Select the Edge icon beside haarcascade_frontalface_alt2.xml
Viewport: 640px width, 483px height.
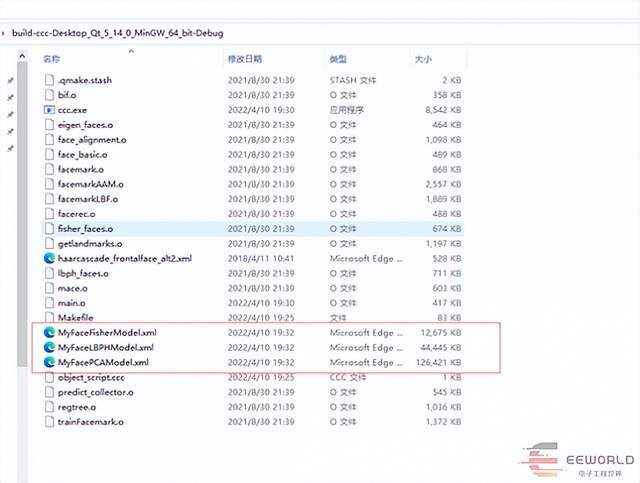(x=49, y=258)
